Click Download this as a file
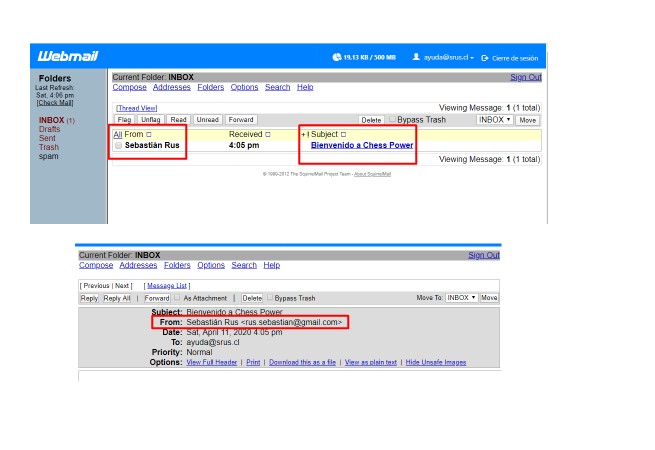Viewport: 655px width, 450px height. tap(303, 362)
